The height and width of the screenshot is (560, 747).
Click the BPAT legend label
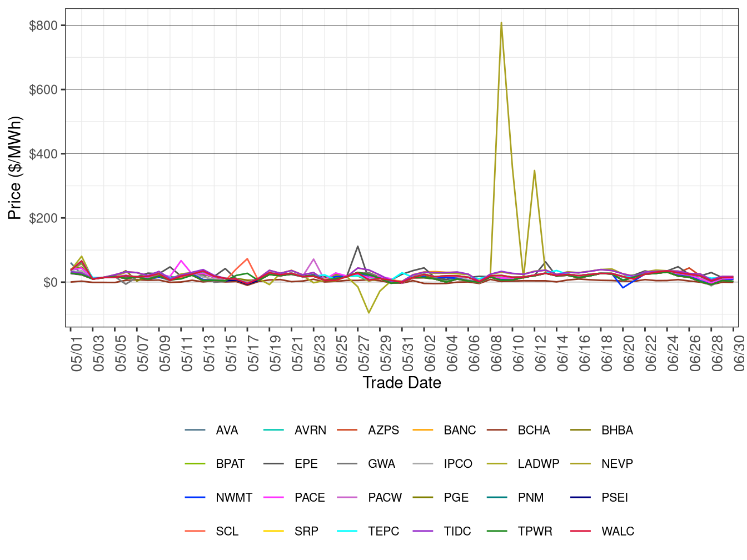pyautogui.click(x=230, y=464)
